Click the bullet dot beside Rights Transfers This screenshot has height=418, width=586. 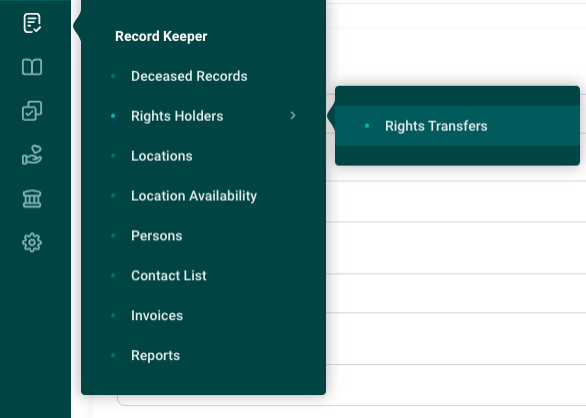[x=367, y=126]
